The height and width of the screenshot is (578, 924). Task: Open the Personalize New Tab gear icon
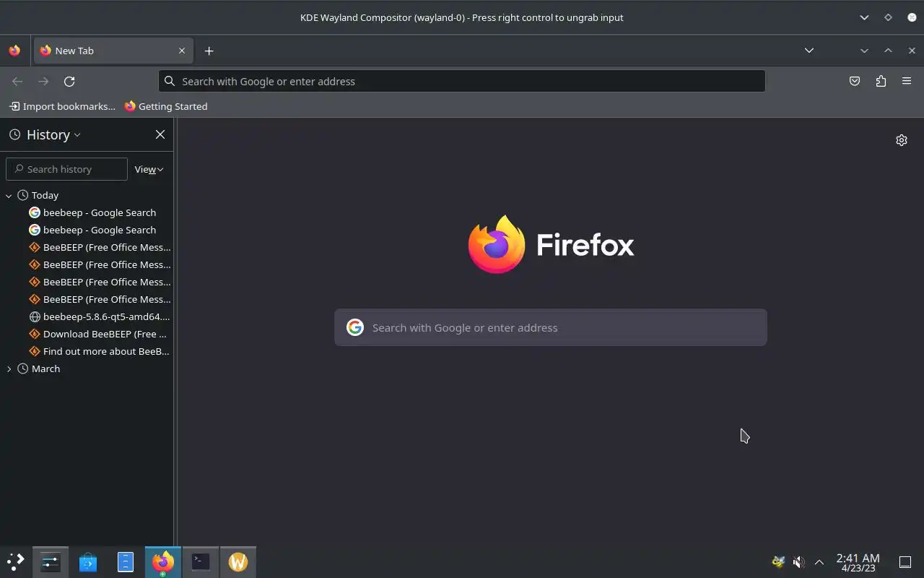click(902, 140)
